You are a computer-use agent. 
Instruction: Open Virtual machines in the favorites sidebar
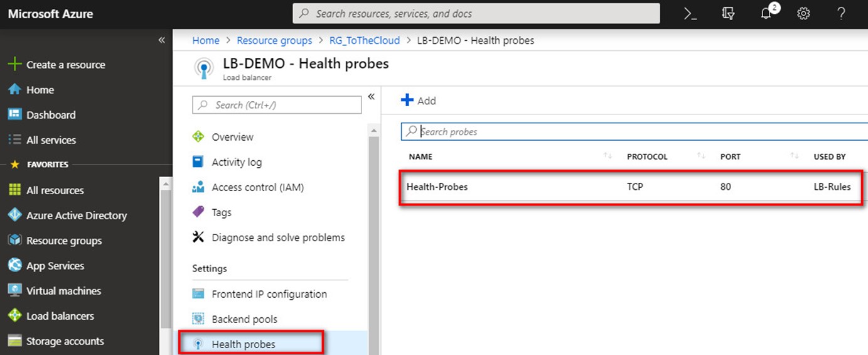tap(63, 291)
